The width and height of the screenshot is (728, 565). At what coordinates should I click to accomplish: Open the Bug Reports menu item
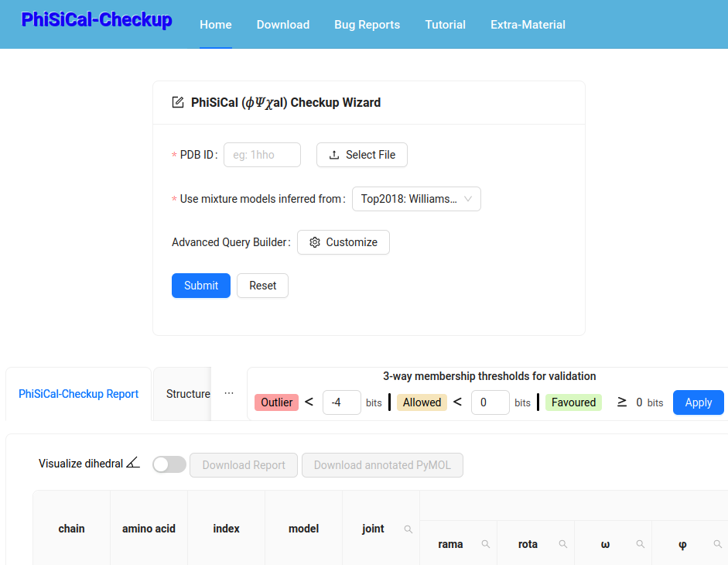367,25
